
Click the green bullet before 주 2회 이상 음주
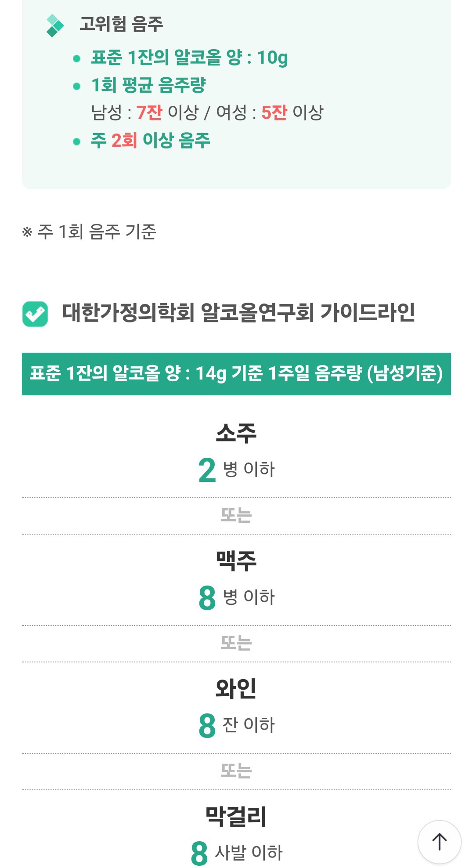pyautogui.click(x=77, y=141)
